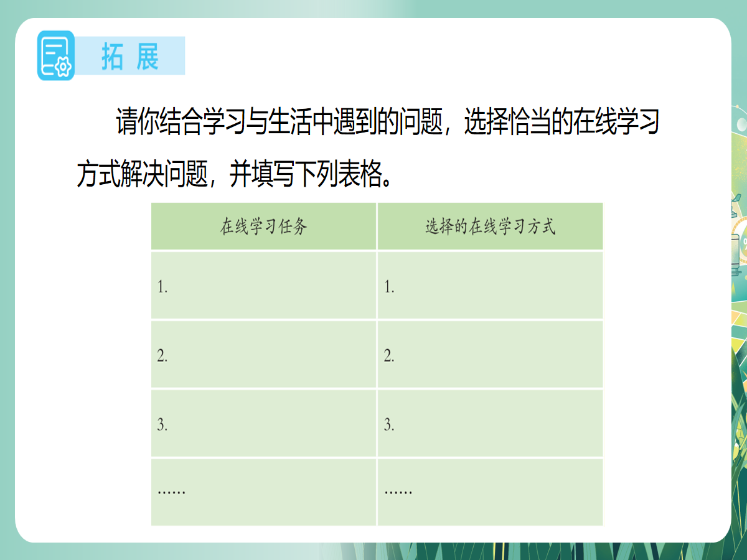Click the ellipsis cell under 选择的在线学习方式
The width and height of the screenshot is (747, 560).
tap(490, 492)
